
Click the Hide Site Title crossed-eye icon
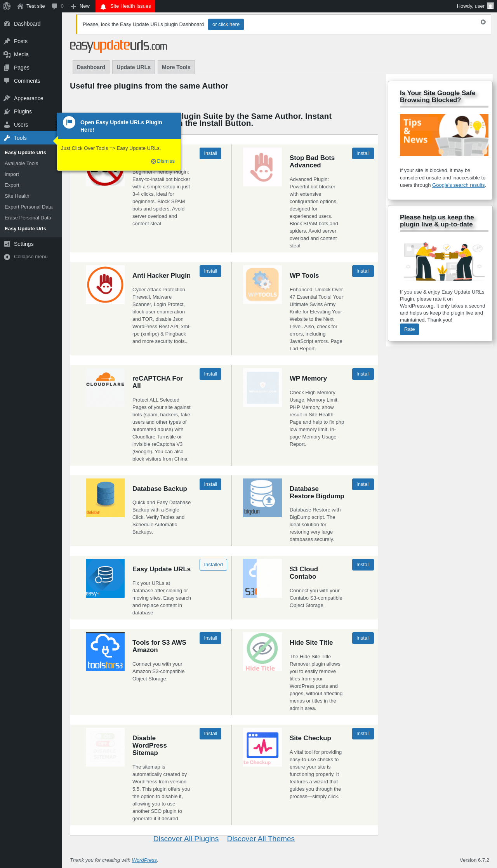(262, 652)
